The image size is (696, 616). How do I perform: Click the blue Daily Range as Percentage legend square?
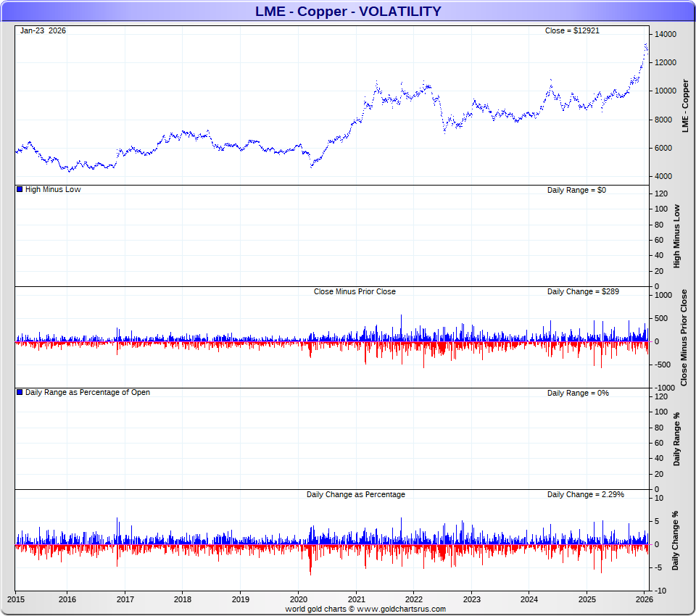20,392
